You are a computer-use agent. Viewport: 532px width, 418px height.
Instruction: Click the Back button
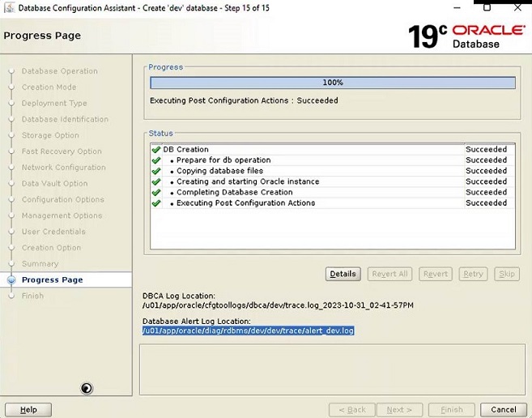click(x=352, y=410)
